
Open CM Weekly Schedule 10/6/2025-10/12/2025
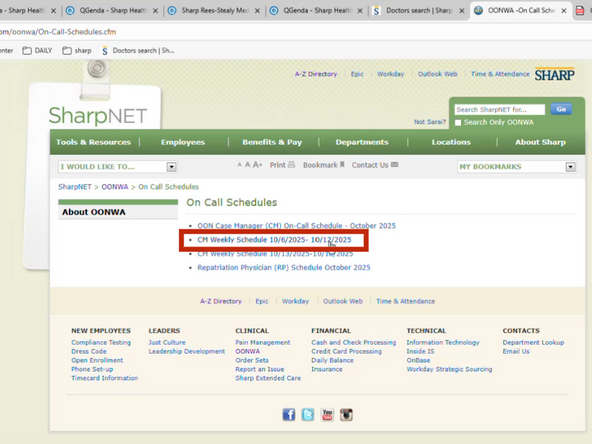274,240
